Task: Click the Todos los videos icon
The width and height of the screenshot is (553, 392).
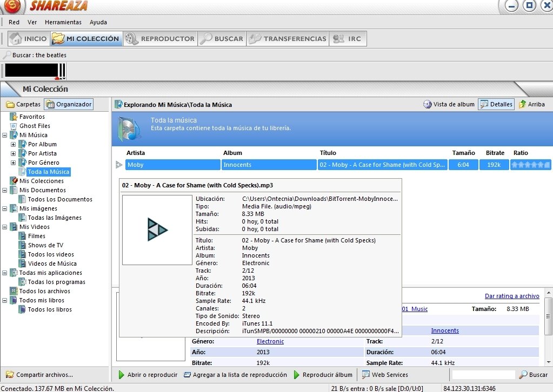Action: (22, 254)
